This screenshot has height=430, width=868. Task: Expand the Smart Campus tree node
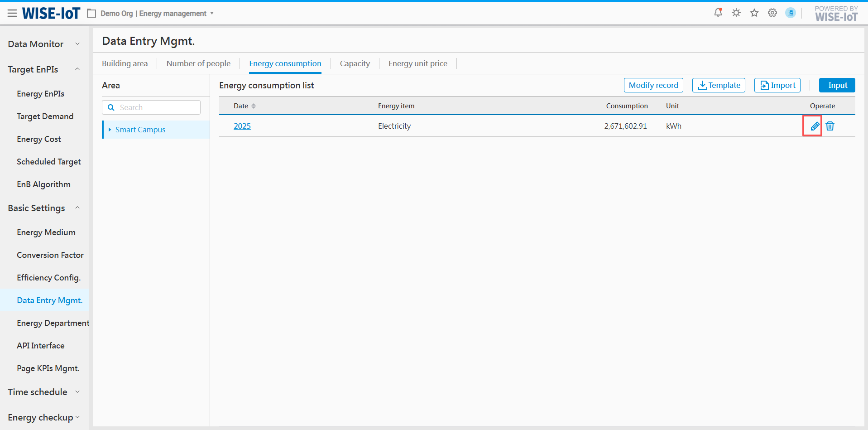[110, 130]
